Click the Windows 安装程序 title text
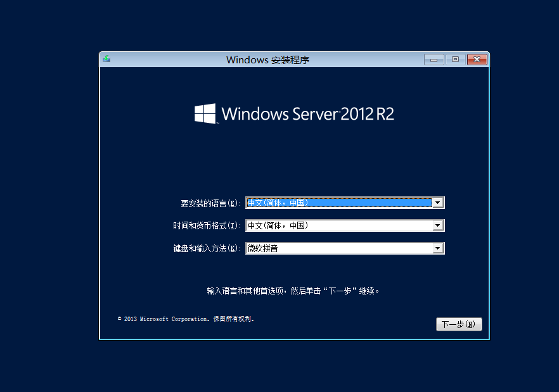 (267, 60)
